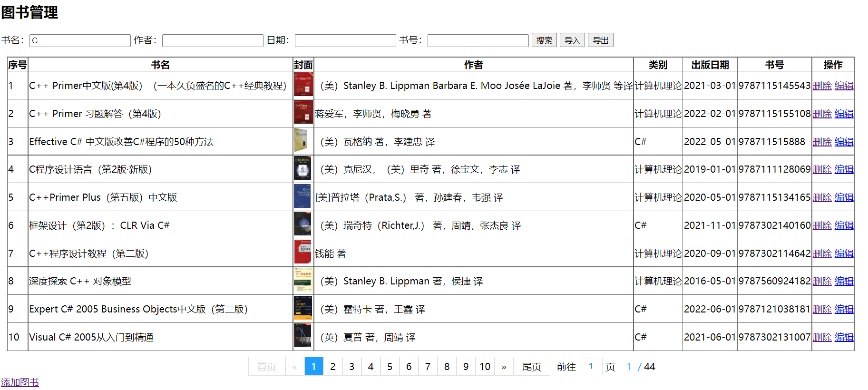The image size is (868, 390).
Task: Edit the C程序设计语言 row
Action: tap(844, 169)
